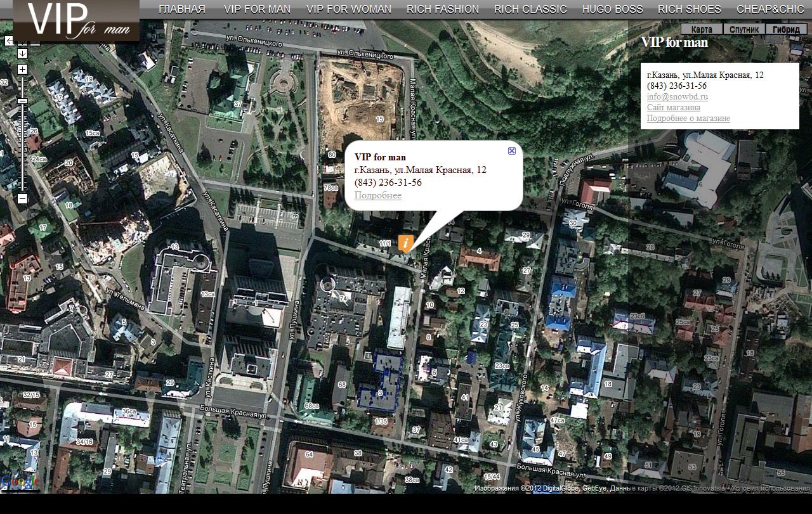Click the phone number in the balloon
Viewport: 812px width, 514px height.
click(388, 183)
